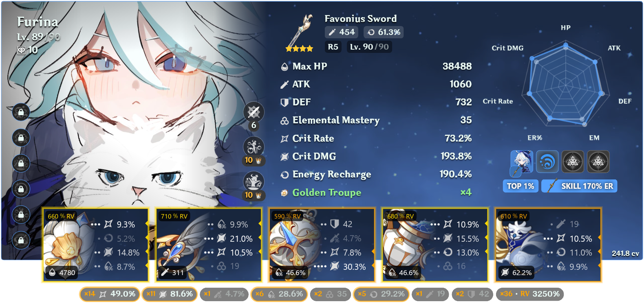
Task: Toggle the Crit Rate 49.0% substat filter
Action: coord(110,294)
